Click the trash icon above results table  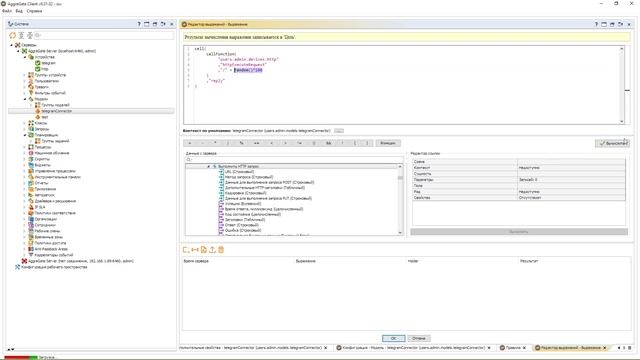pyautogui.click(x=221, y=250)
